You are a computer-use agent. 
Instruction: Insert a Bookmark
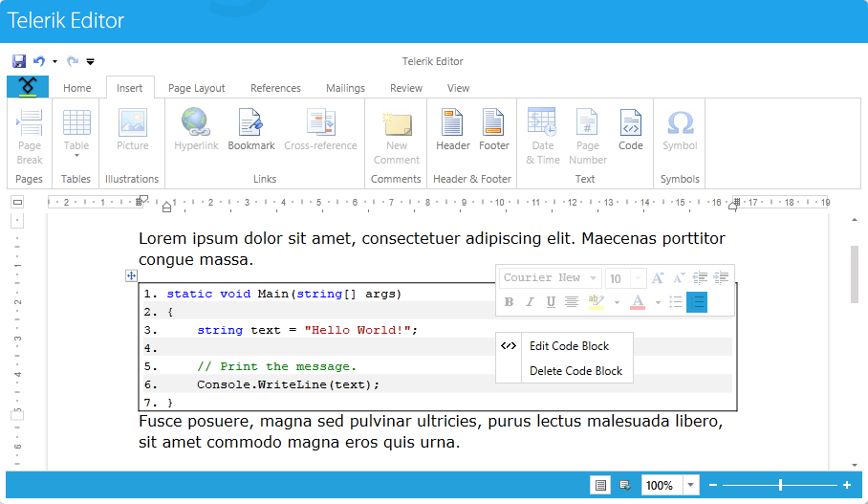click(251, 130)
